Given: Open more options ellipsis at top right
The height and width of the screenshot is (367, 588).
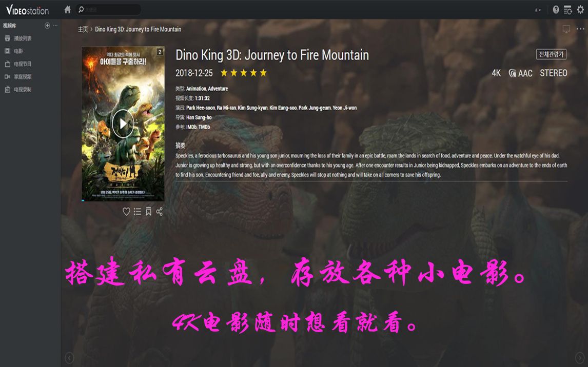Looking at the screenshot, I should pos(580,29).
